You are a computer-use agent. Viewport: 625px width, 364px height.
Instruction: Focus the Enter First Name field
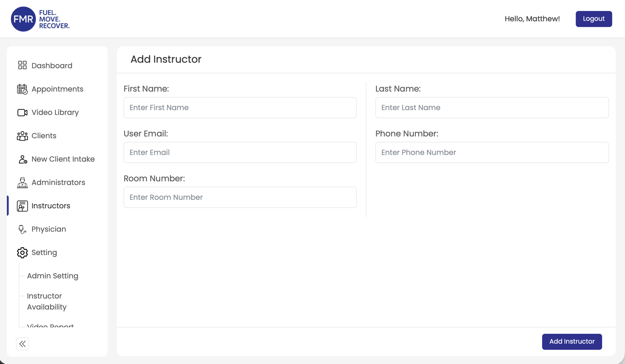240,108
